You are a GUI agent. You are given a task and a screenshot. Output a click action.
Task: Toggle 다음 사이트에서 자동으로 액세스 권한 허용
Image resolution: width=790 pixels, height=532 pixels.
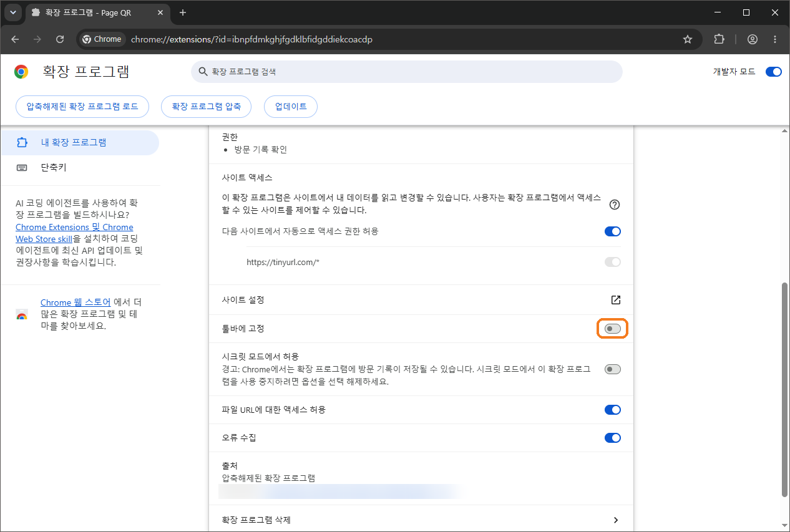613,231
